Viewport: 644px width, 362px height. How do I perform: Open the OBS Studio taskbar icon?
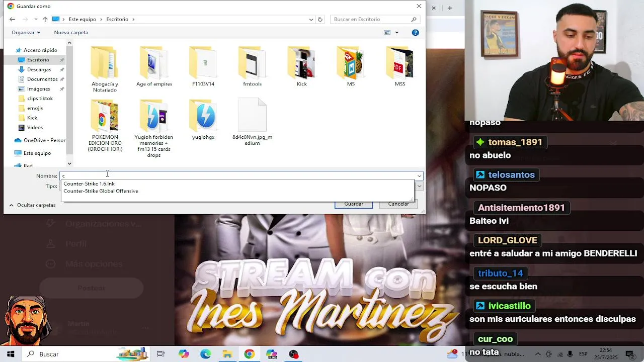pyautogui.click(x=294, y=354)
